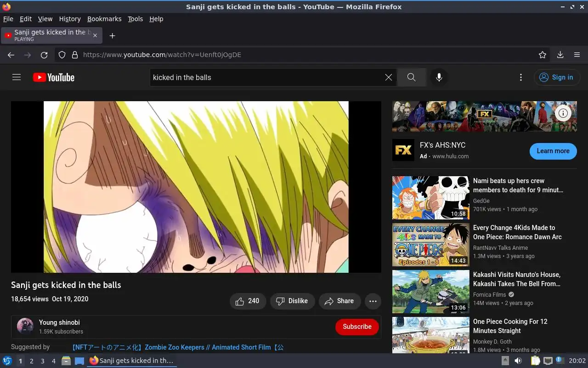Viewport: 588px width, 368px height.
Task: Clear the search box with the X
Action: click(389, 77)
